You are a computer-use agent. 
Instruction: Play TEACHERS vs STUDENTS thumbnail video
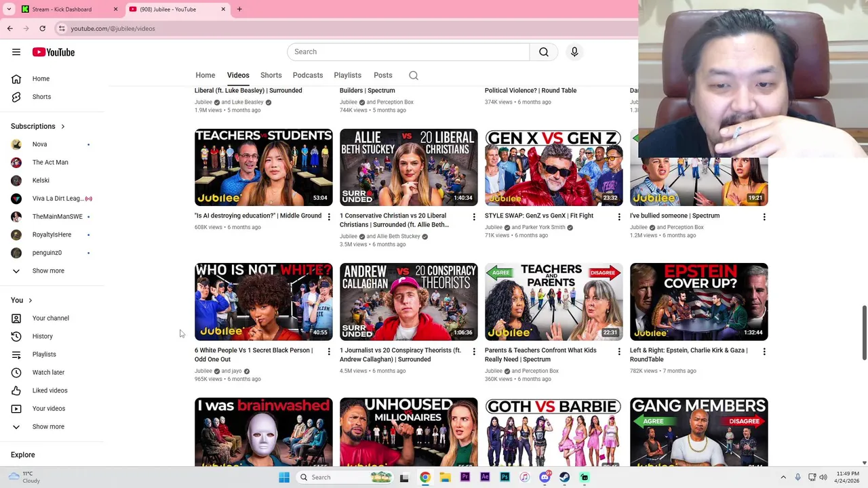[x=264, y=167]
